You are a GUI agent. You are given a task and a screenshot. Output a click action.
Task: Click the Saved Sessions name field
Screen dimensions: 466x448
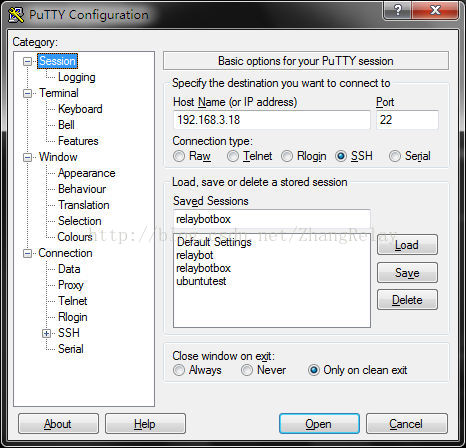point(272,219)
